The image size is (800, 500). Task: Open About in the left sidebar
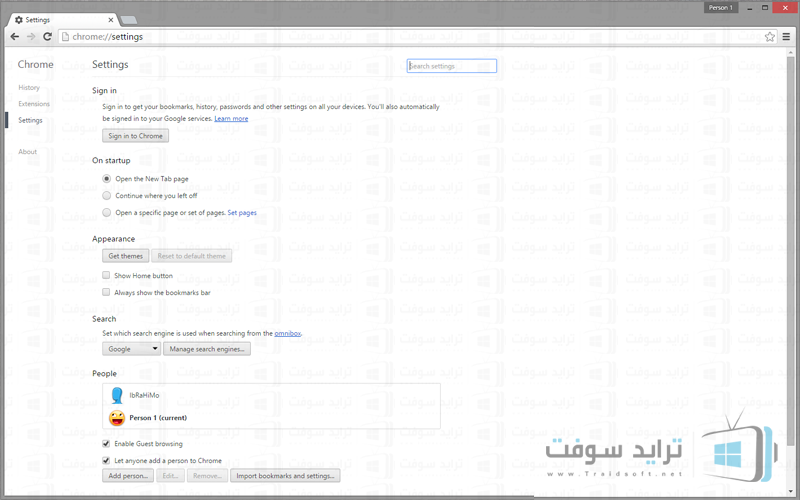coord(28,152)
